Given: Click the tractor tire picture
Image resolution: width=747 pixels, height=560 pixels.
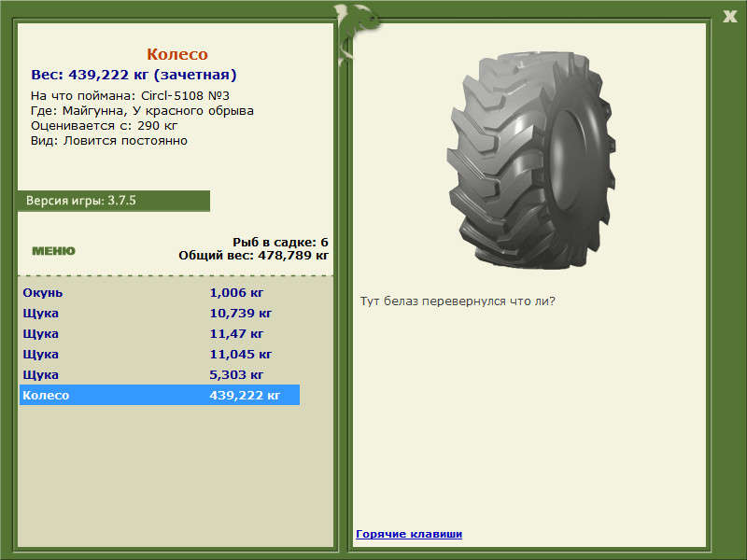Looking at the screenshot, I should (x=531, y=160).
